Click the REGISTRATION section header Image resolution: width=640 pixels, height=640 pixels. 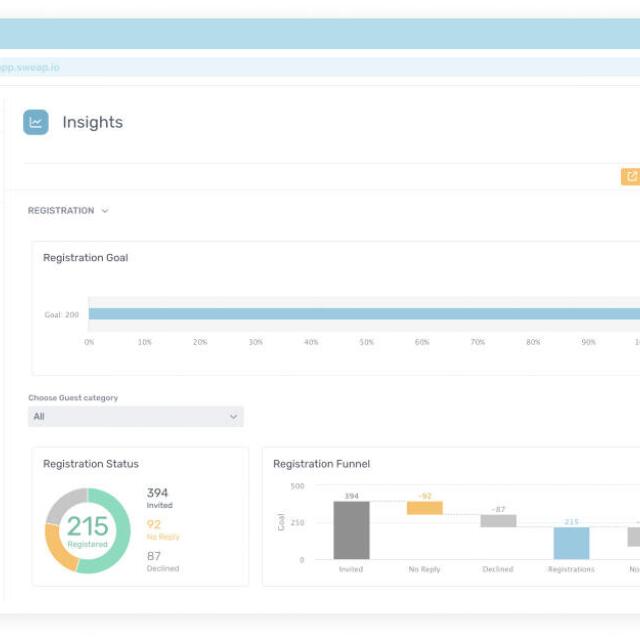click(61, 211)
